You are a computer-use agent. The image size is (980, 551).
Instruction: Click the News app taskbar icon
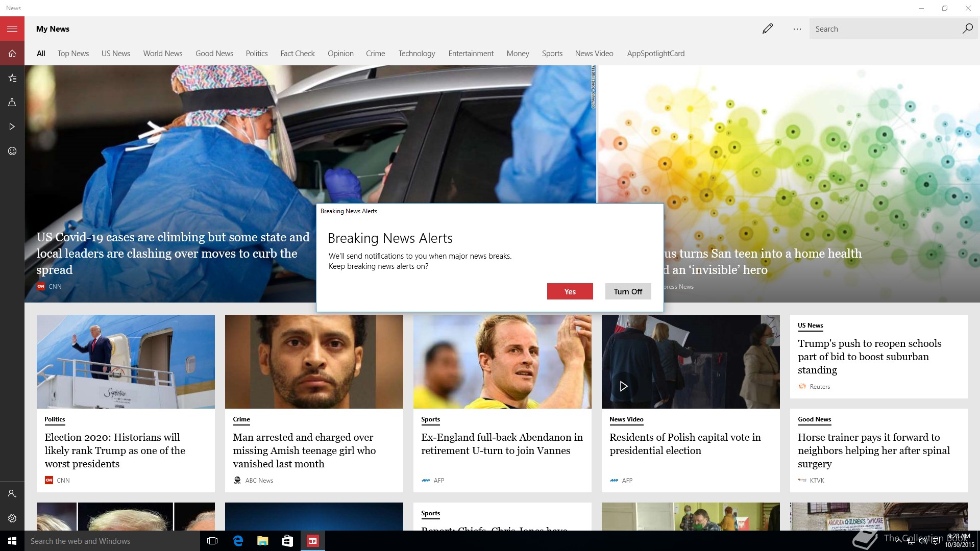pos(312,541)
